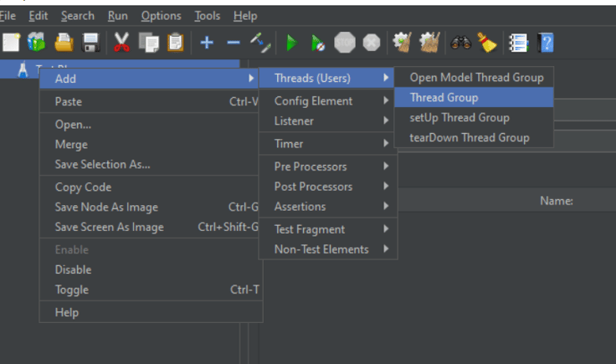Viewport: 616px width, 364px height.
Task: Click Save Node As Image entry
Action: point(106,208)
